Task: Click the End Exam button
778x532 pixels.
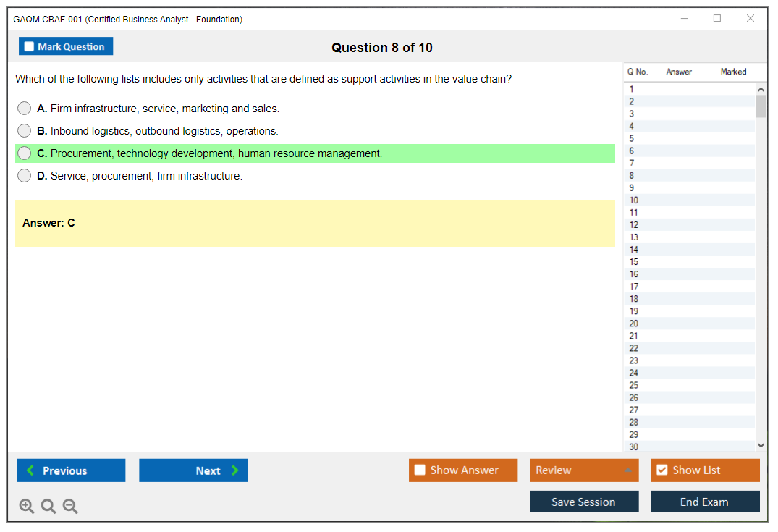Action: tap(705, 502)
